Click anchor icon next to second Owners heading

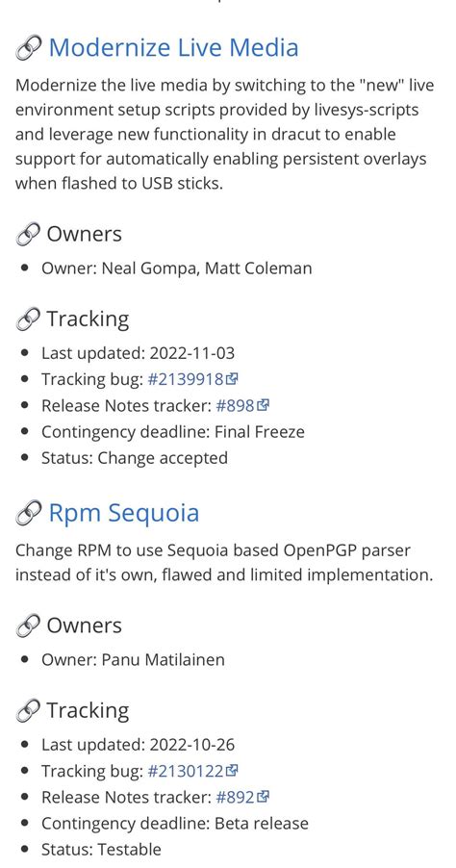pos(28,625)
